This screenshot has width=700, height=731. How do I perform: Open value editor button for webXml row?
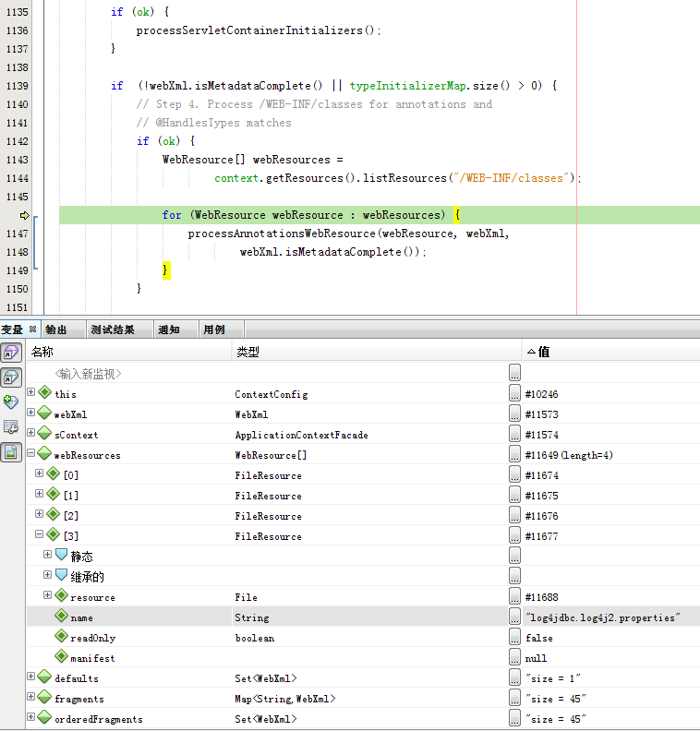click(x=514, y=413)
